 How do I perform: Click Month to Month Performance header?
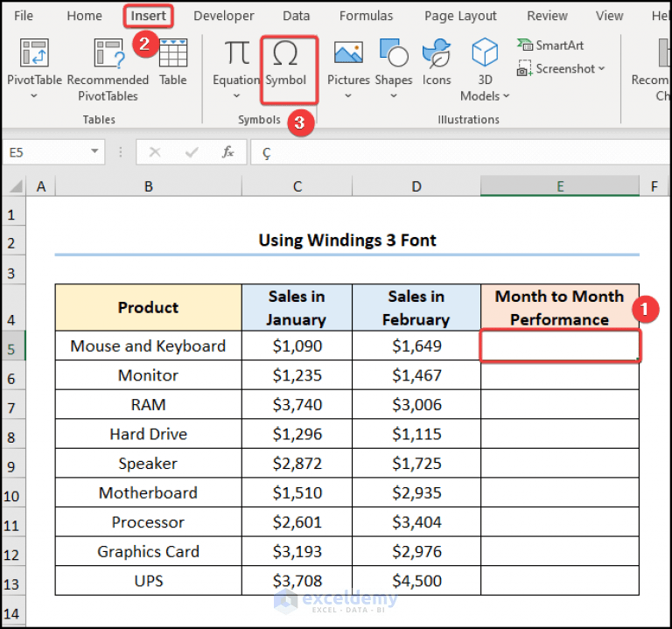pyautogui.click(x=560, y=307)
